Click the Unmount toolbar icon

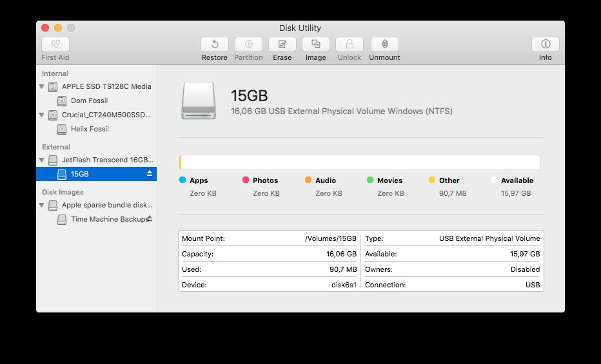pyautogui.click(x=384, y=44)
